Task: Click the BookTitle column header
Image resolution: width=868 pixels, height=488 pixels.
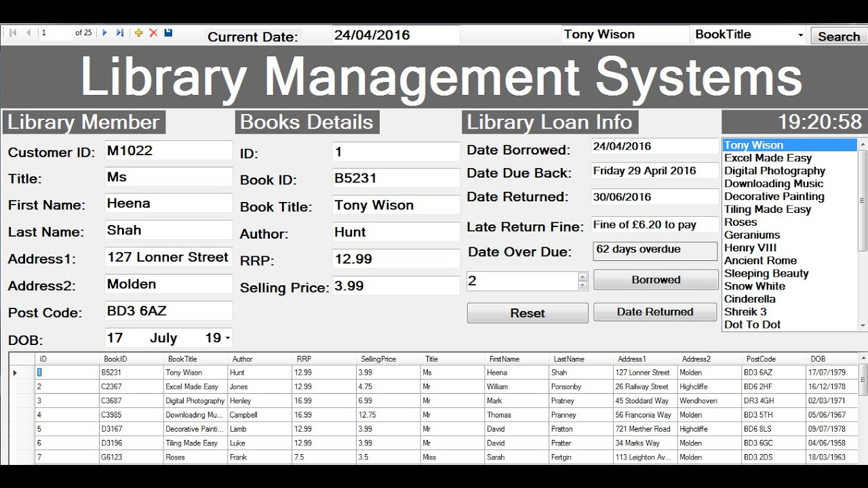Action: point(195,359)
